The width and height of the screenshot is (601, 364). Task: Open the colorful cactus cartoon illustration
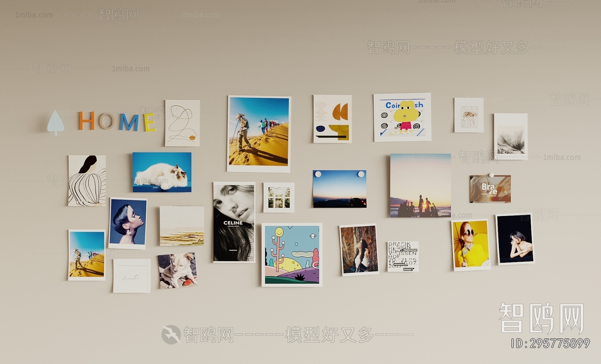[292, 255]
